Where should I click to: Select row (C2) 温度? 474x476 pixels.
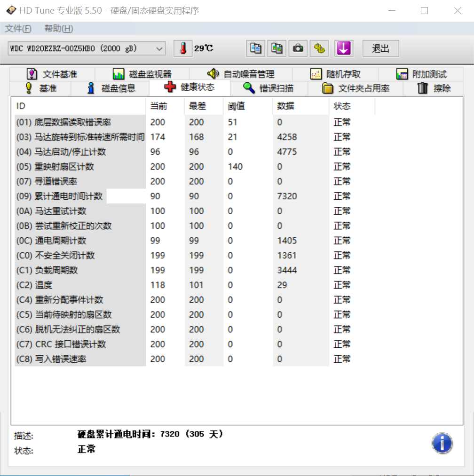(x=195, y=285)
